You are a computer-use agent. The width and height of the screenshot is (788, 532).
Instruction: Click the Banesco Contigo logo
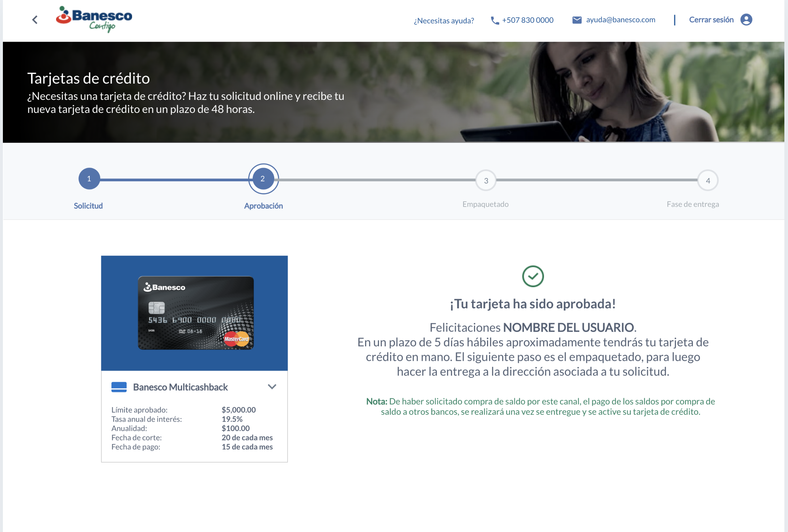pos(94,19)
